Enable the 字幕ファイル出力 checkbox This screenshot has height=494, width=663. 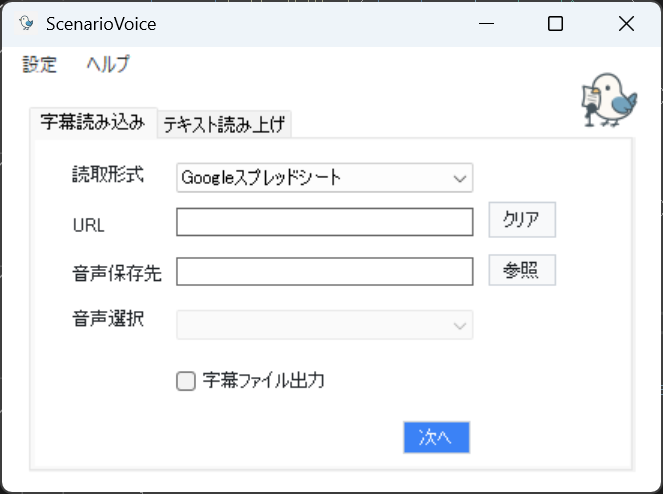(x=186, y=381)
